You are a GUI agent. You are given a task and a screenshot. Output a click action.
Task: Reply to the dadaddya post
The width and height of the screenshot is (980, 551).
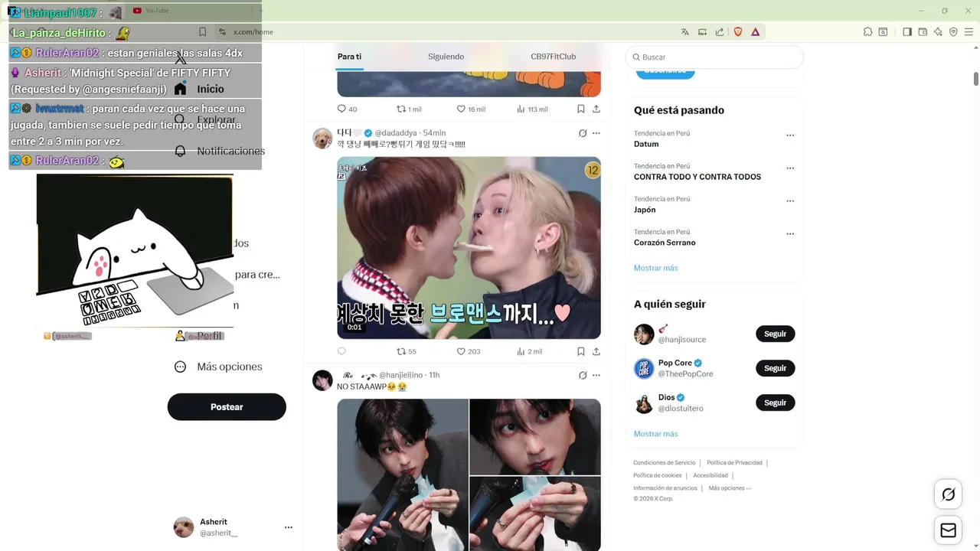pos(341,351)
